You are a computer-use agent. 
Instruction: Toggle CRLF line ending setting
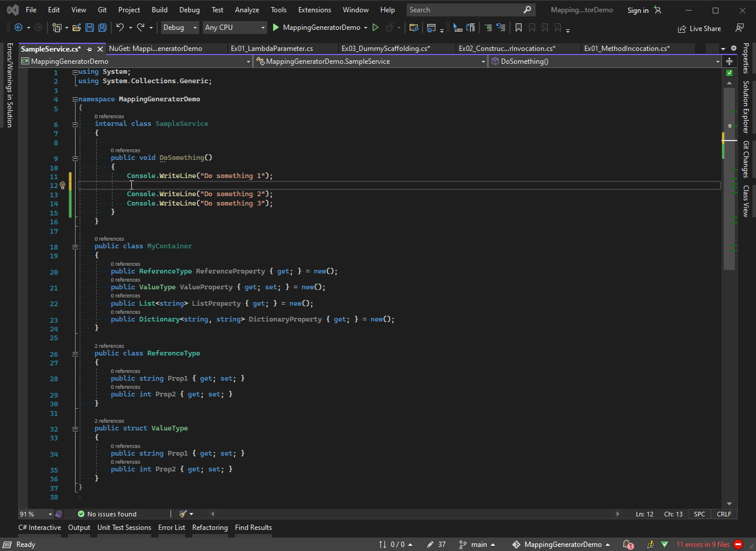click(724, 514)
